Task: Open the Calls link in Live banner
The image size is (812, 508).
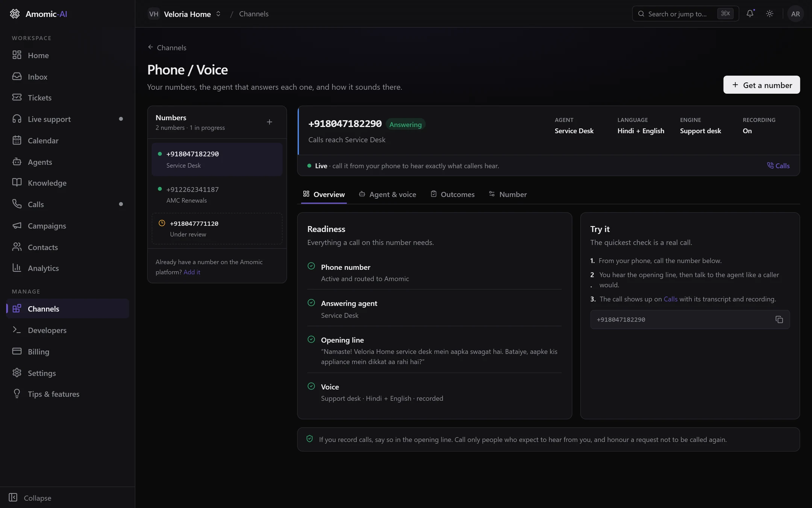Action: pyautogui.click(x=778, y=166)
